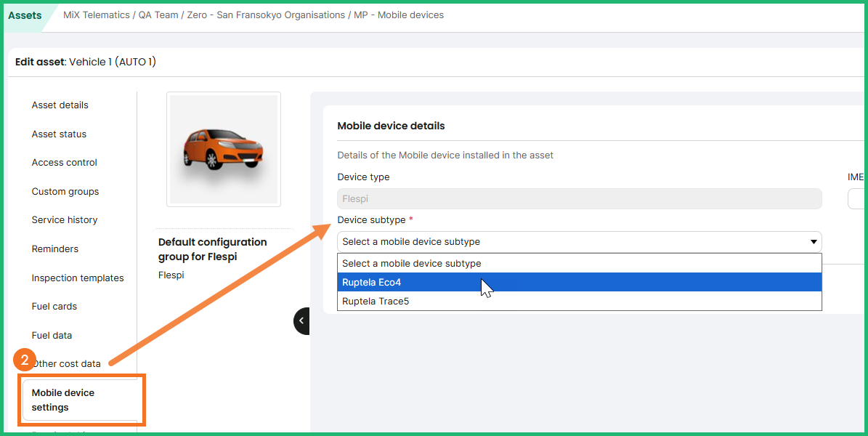Click the orange car asset thumbnail
Screen dimensions: 868x436
point(224,149)
